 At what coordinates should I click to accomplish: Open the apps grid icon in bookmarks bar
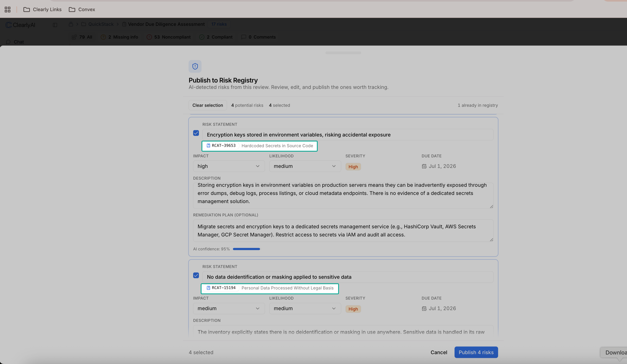(x=8, y=10)
